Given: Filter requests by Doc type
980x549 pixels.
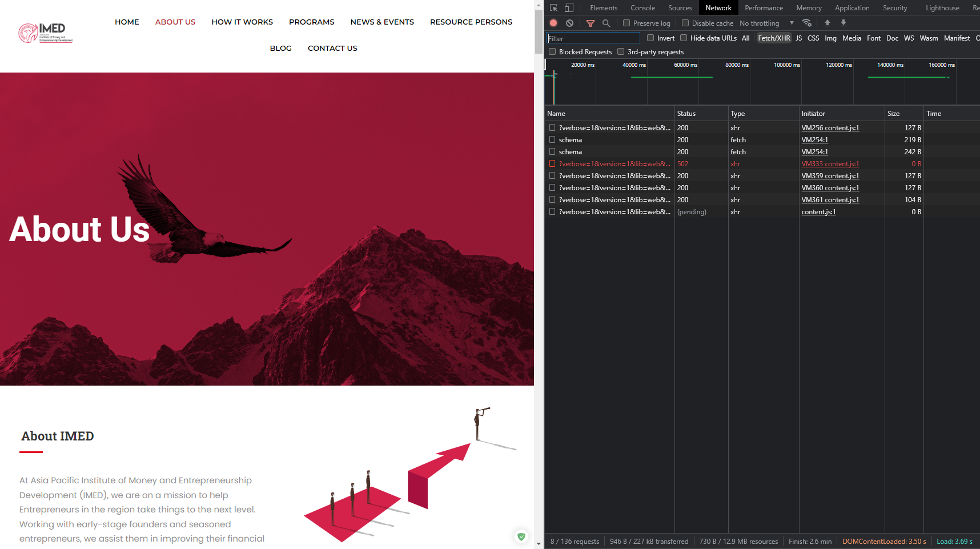Looking at the screenshot, I should (892, 38).
